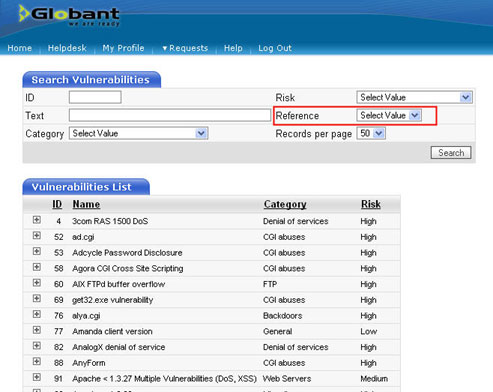
Task: Expand Agora CGI Cross Site Scripting row
Action: pyautogui.click(x=37, y=267)
